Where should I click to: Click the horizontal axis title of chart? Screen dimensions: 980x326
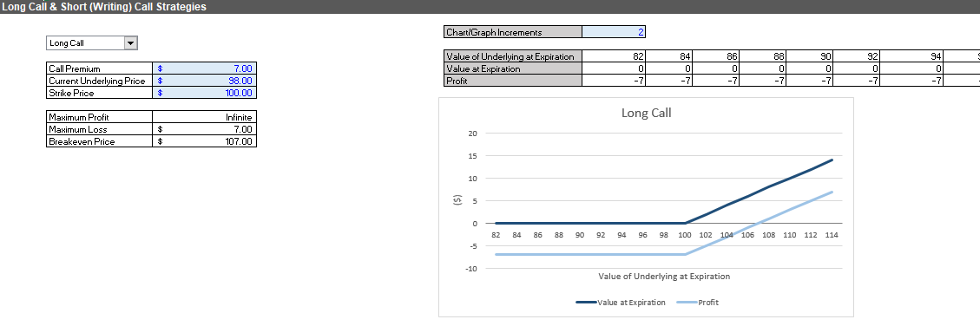coord(664,276)
